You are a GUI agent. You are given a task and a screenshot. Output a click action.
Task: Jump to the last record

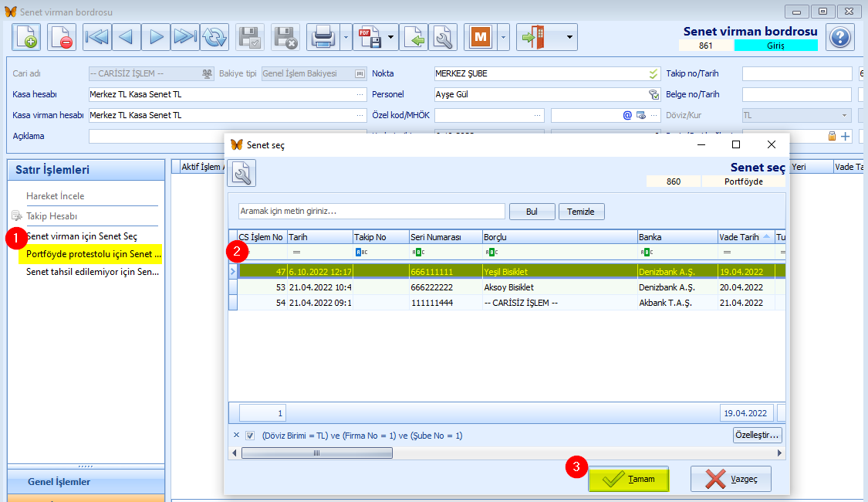(185, 37)
